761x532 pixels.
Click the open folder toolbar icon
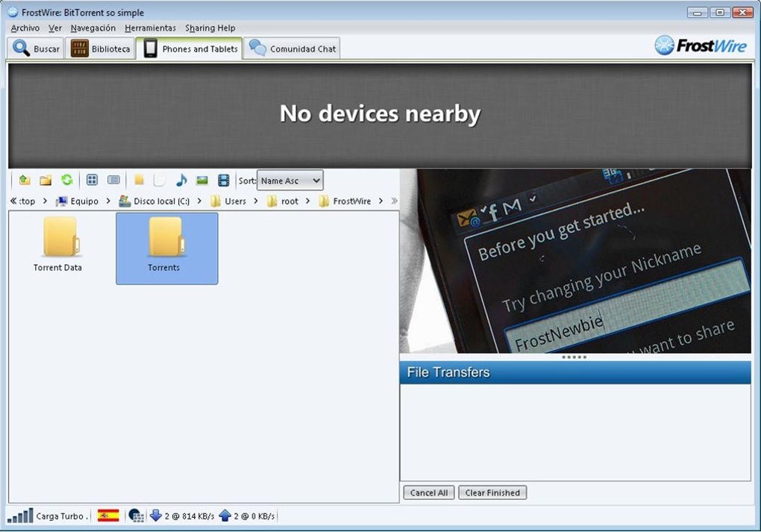pyautogui.click(x=46, y=181)
